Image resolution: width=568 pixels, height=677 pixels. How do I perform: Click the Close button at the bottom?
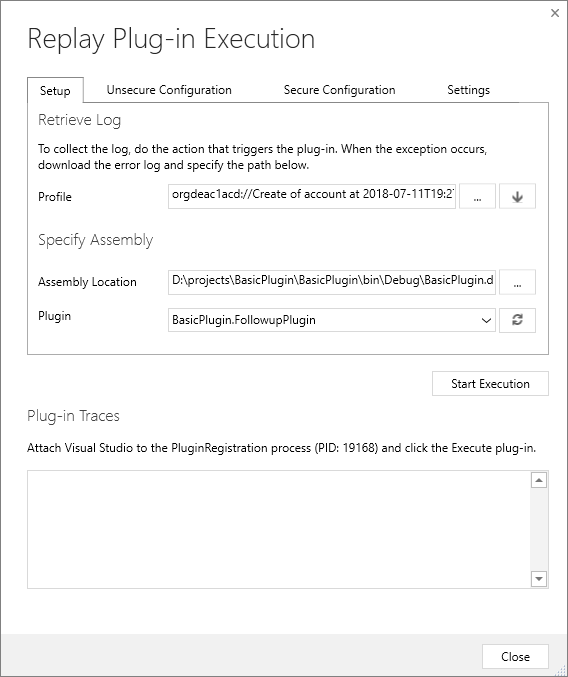tap(515, 656)
